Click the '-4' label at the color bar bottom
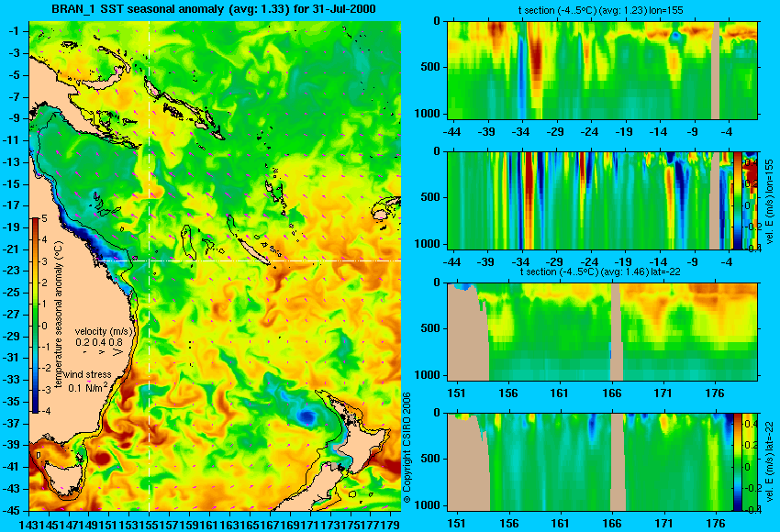 pyautogui.click(x=44, y=411)
